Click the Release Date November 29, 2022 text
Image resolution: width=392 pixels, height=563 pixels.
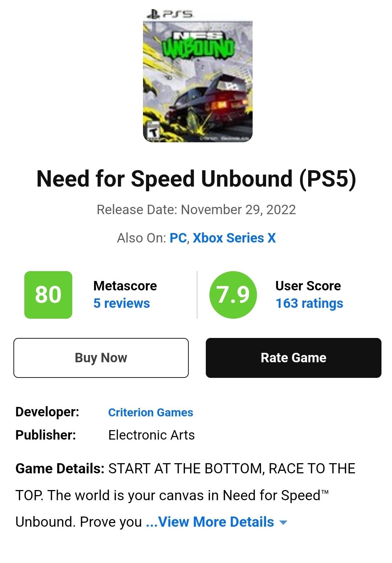click(196, 210)
